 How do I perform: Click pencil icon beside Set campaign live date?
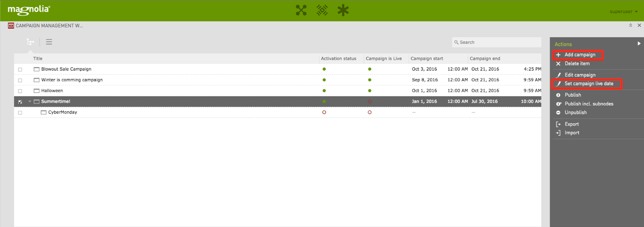click(x=558, y=84)
